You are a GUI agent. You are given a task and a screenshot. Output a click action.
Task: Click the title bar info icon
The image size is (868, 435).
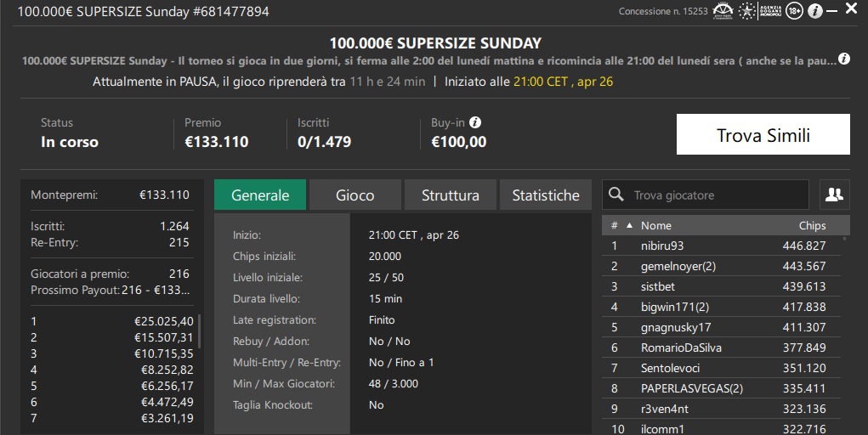coord(814,11)
